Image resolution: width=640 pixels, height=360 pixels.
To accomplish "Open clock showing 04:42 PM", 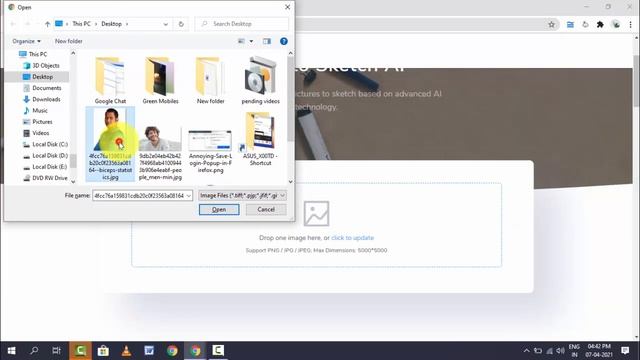I will 599,351.
